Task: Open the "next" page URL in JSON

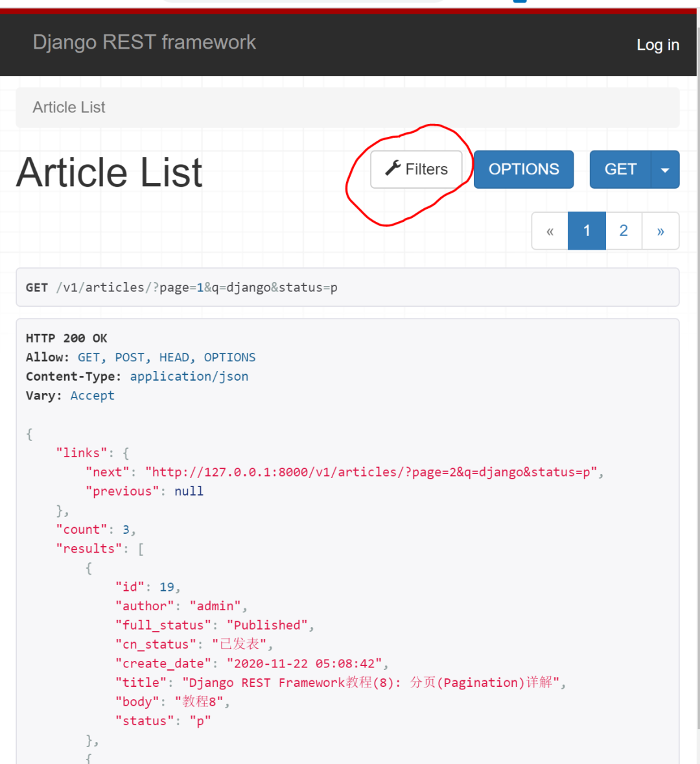Action: pos(371,472)
